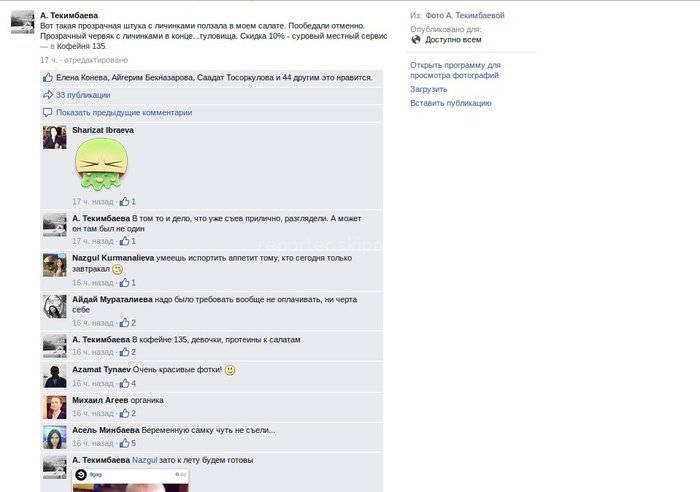This screenshot has height=492, width=700.
Task: Click the like thumb on Nazgul Kurmanalieva's comment
Action: pos(125,283)
